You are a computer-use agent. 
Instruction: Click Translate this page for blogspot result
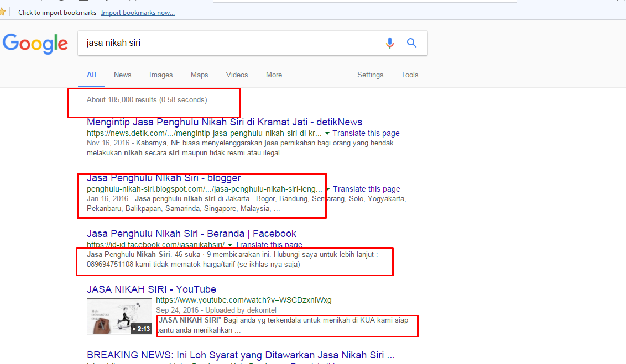point(367,189)
